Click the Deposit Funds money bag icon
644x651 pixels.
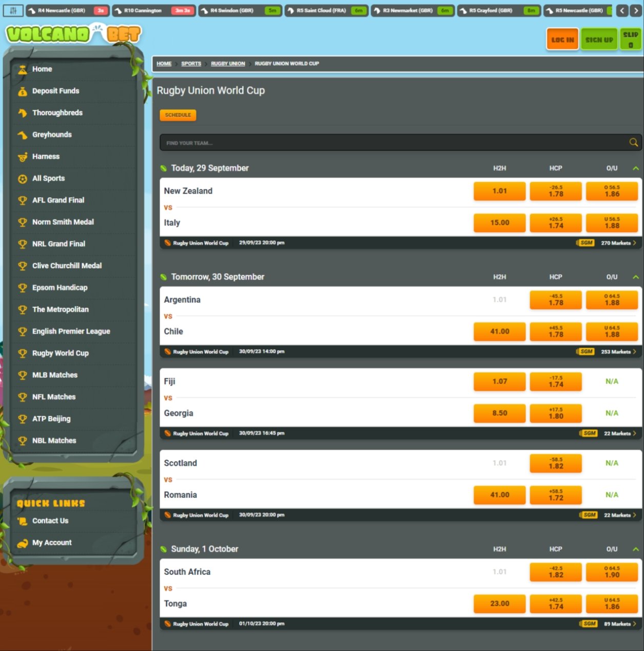point(23,91)
